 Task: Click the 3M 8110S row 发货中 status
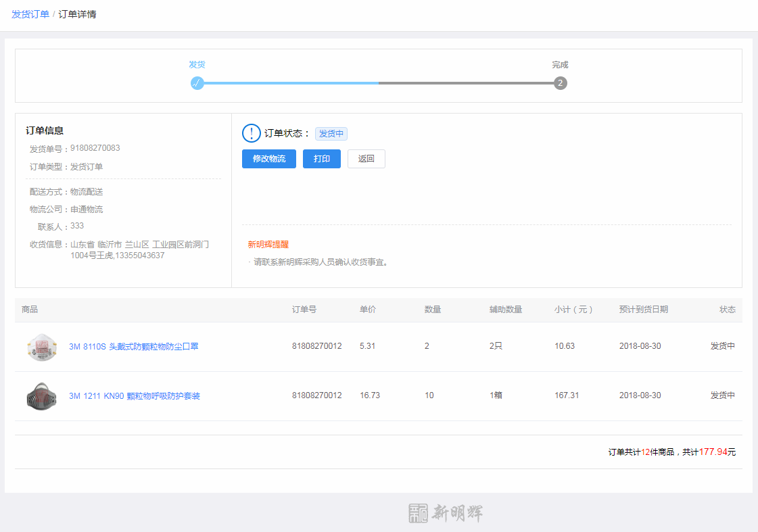pyautogui.click(x=723, y=346)
